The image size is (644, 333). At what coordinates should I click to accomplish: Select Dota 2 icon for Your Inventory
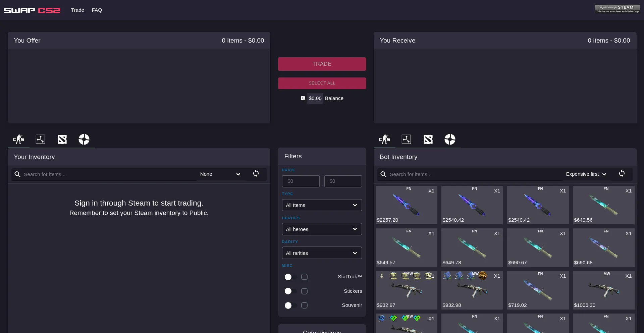[x=62, y=139]
